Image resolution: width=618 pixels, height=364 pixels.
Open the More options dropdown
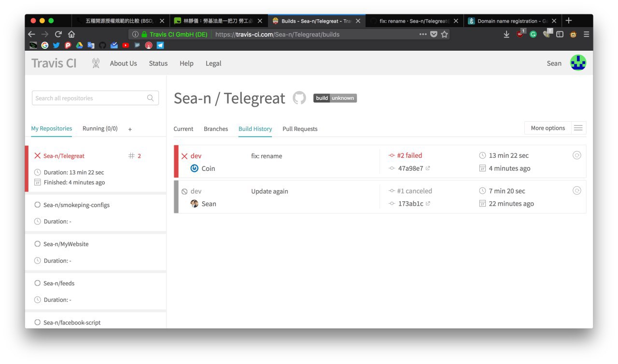(x=555, y=128)
